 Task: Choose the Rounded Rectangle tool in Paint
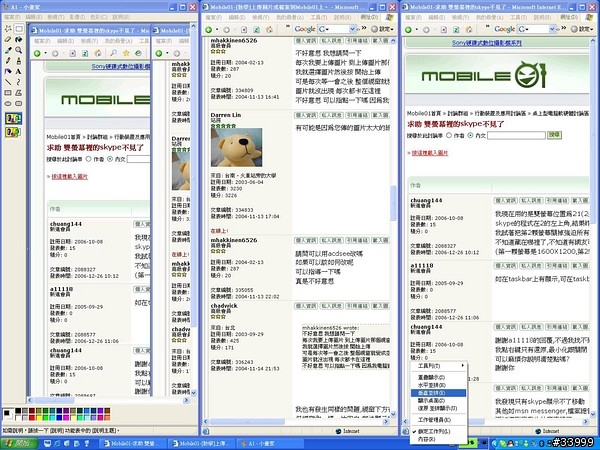click(18, 104)
